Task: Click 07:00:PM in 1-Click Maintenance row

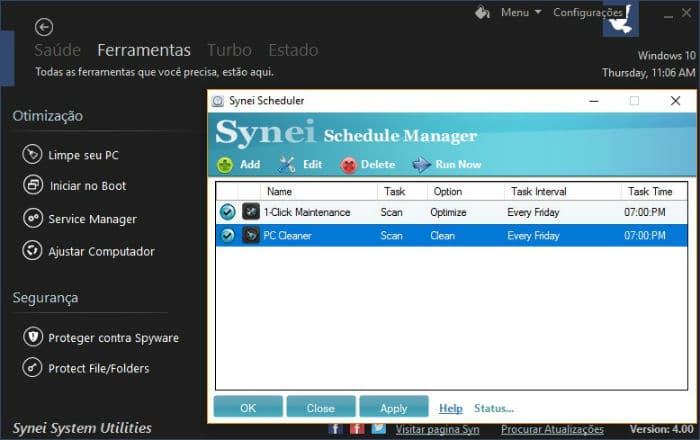Action: click(645, 212)
